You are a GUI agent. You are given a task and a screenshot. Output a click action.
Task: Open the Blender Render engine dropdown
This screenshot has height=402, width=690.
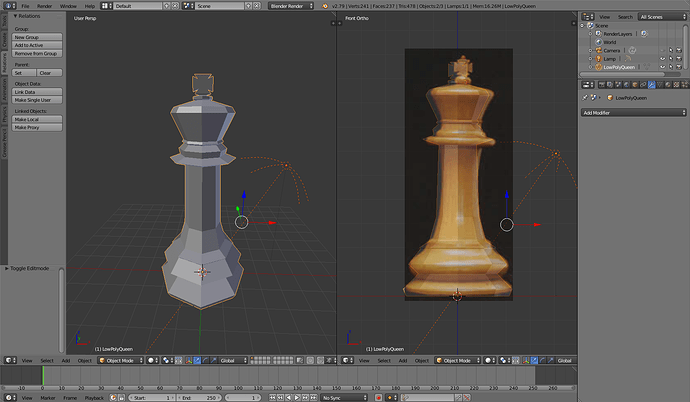[x=291, y=6]
